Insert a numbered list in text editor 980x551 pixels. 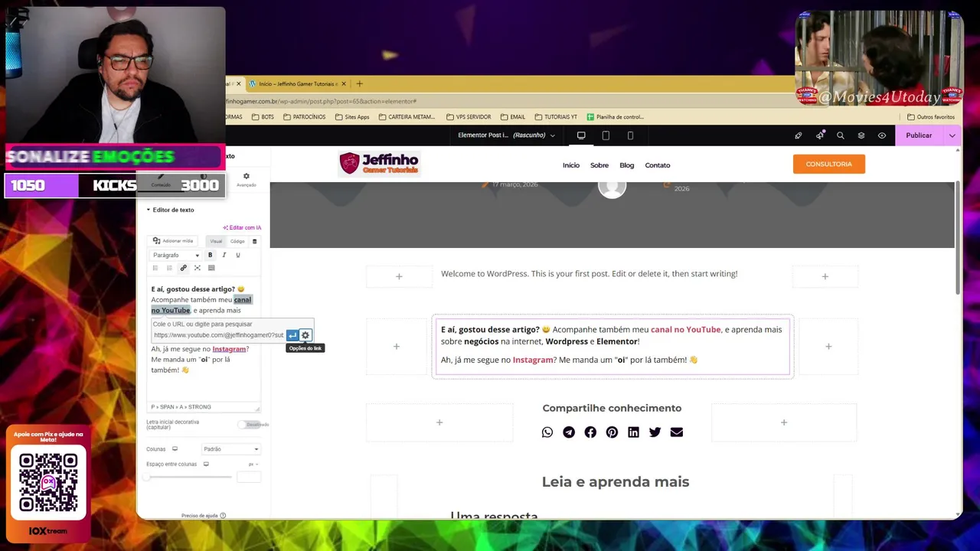point(169,268)
